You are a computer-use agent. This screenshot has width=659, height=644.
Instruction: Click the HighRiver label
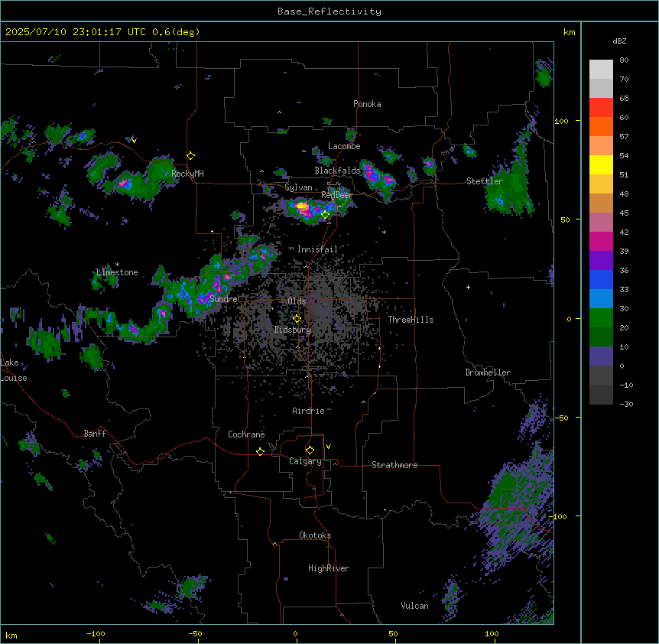coord(329,568)
